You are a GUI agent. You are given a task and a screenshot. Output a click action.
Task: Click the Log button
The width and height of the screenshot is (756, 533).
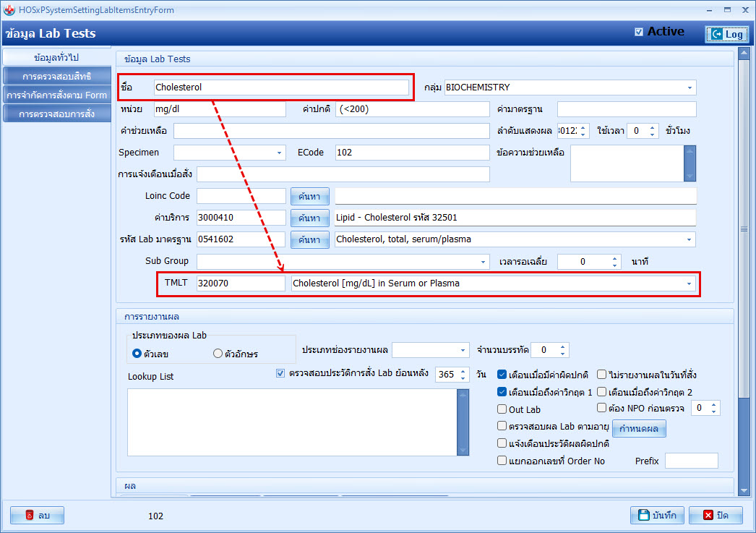(727, 34)
